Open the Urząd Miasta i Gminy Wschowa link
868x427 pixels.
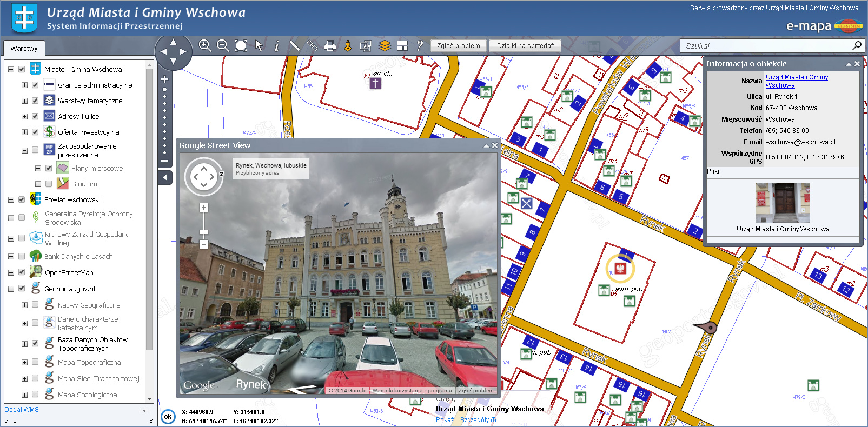coord(797,81)
